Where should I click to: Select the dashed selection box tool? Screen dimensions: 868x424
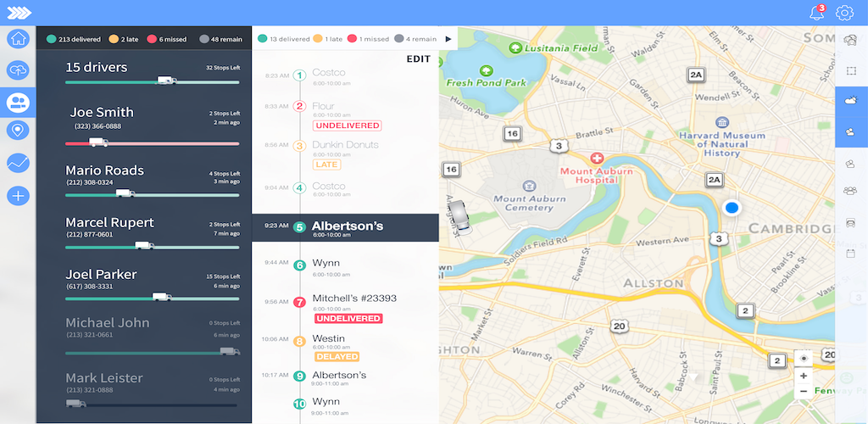(x=851, y=71)
